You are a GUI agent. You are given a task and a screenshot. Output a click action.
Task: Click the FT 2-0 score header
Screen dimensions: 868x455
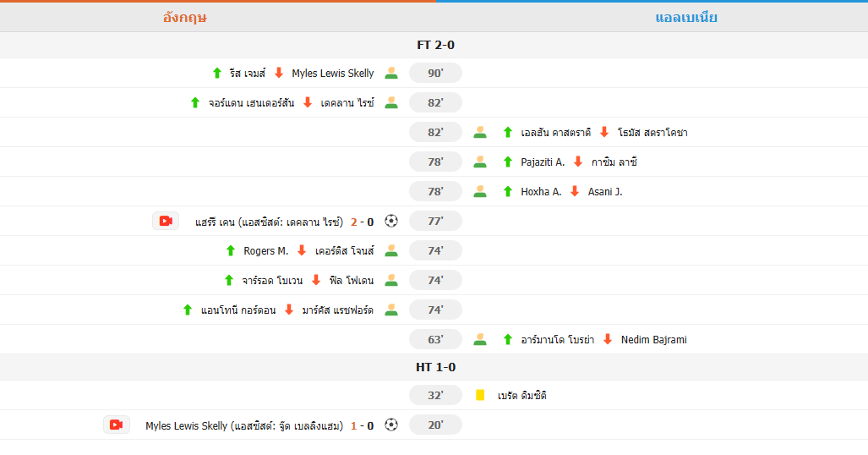435,45
